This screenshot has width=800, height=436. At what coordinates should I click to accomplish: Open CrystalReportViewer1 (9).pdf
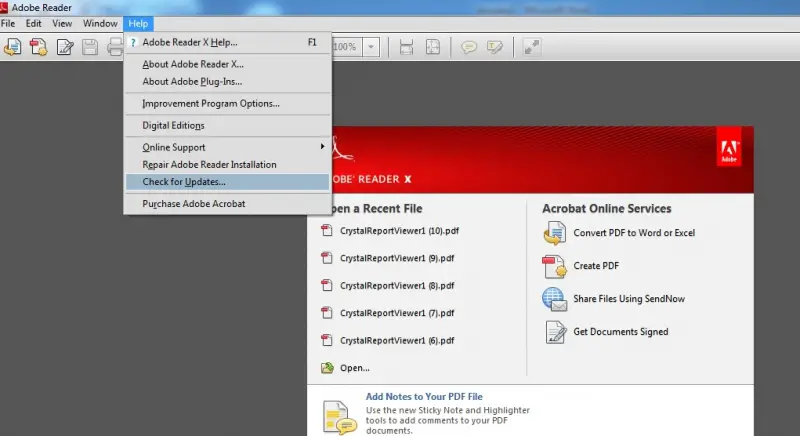tap(397, 259)
